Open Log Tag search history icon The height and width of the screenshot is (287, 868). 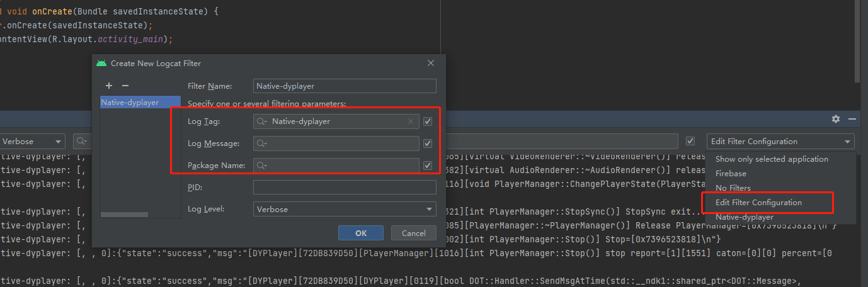262,121
